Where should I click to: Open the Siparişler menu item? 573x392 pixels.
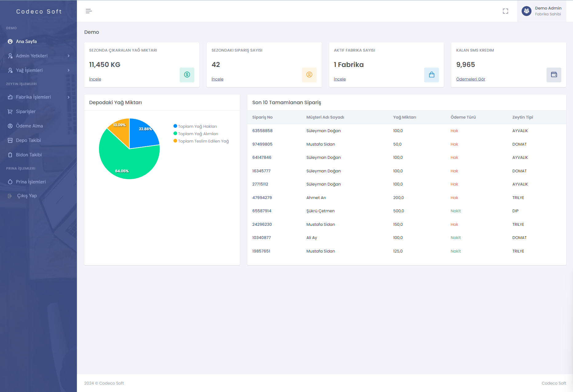(x=26, y=112)
